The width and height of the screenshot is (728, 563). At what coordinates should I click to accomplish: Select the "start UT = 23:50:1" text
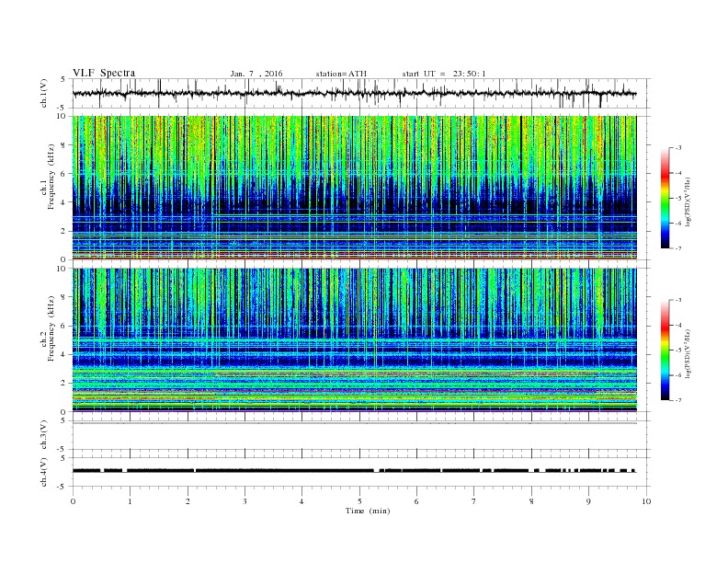point(444,74)
